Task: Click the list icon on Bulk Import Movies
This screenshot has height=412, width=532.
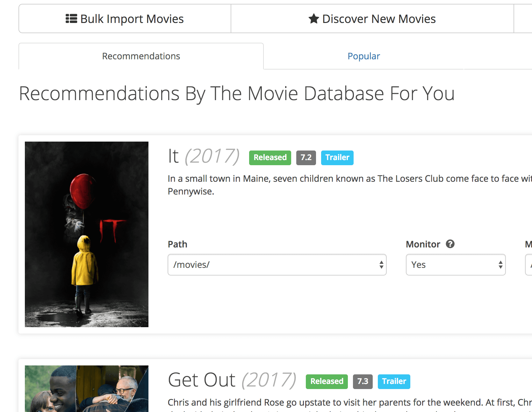Action: (72, 19)
